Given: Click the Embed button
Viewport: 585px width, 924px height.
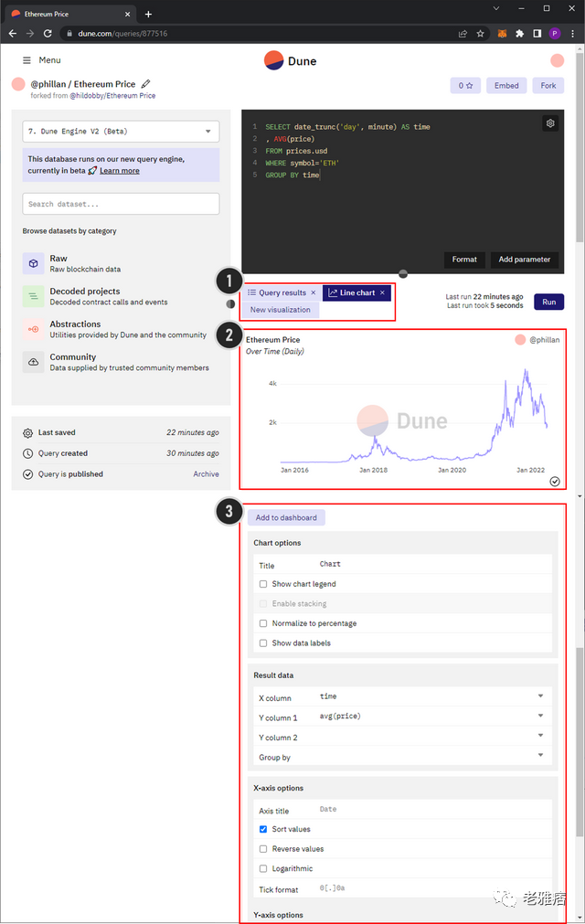Looking at the screenshot, I should pos(506,85).
